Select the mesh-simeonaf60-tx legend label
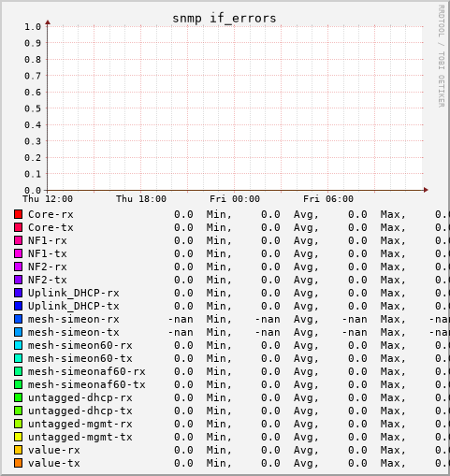The image size is (450, 476). pyautogui.click(x=87, y=384)
